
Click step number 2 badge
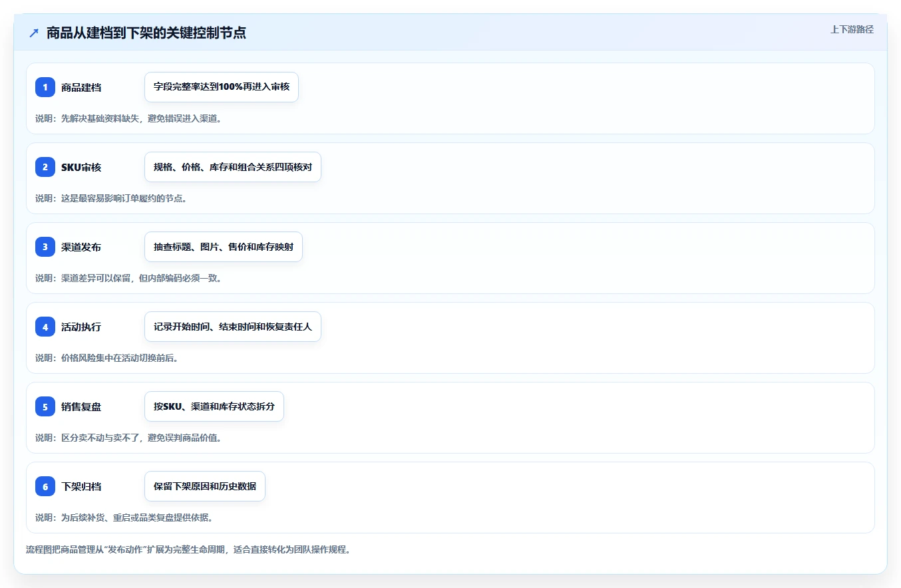pos(45,167)
